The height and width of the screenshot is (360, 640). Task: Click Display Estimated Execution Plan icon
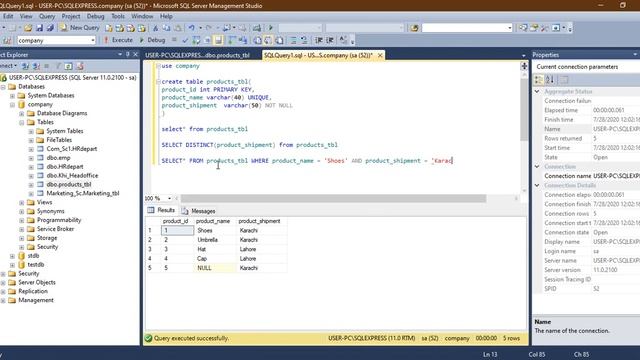(x=196, y=40)
